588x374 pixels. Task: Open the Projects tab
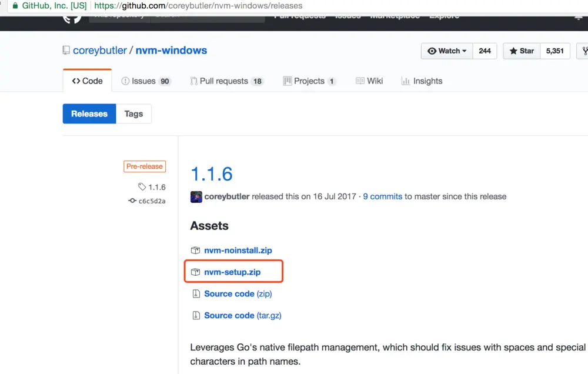tap(309, 81)
